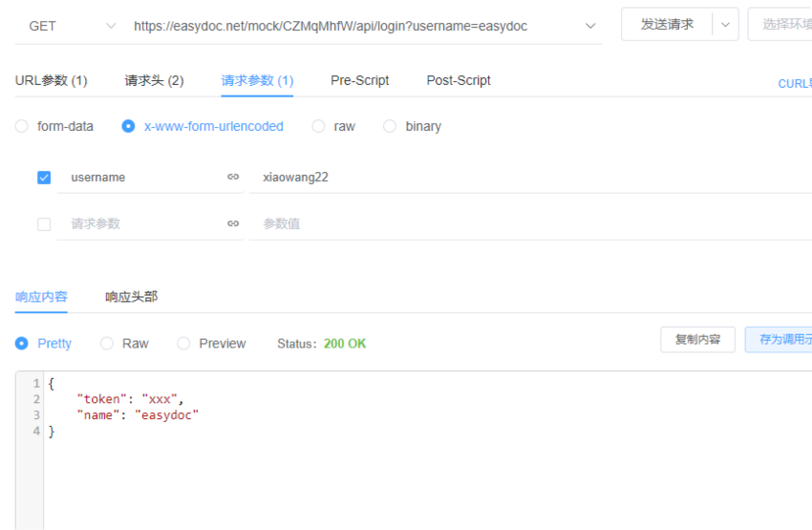The height and width of the screenshot is (530, 812).
Task: Open the 选择环境 environment selector
Action: click(780, 25)
